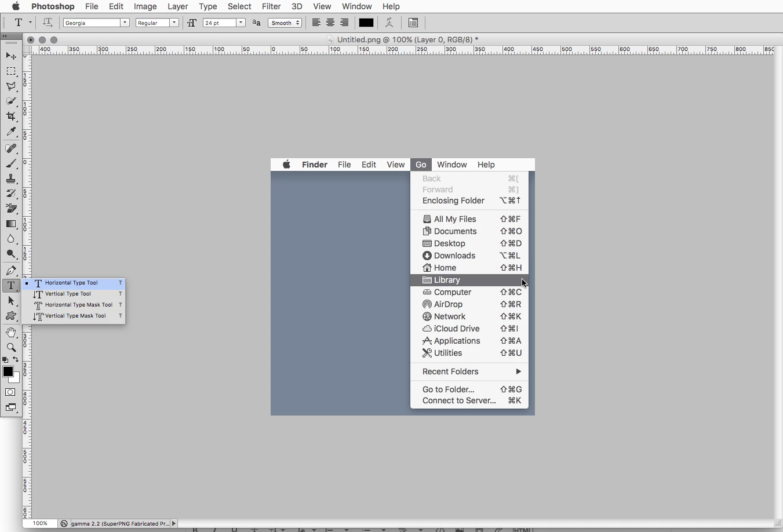Set the foreground color swatch
This screenshot has width=783, height=532.
8,372
